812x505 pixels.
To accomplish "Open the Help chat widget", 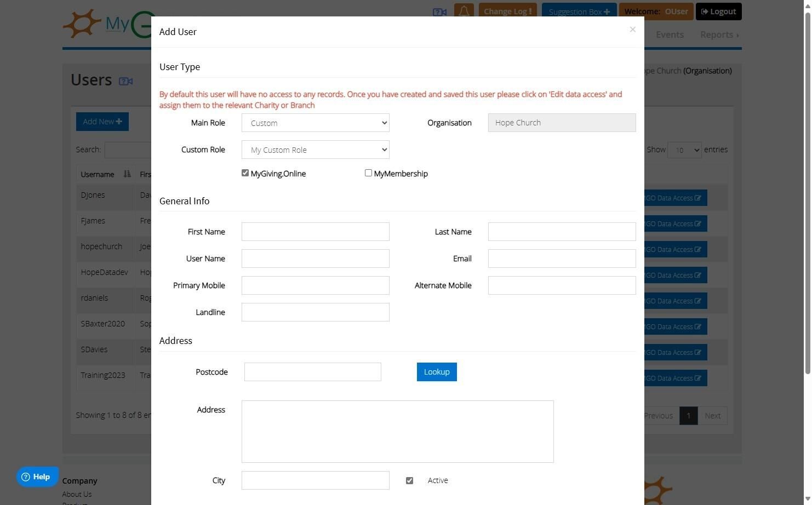I will (x=36, y=477).
